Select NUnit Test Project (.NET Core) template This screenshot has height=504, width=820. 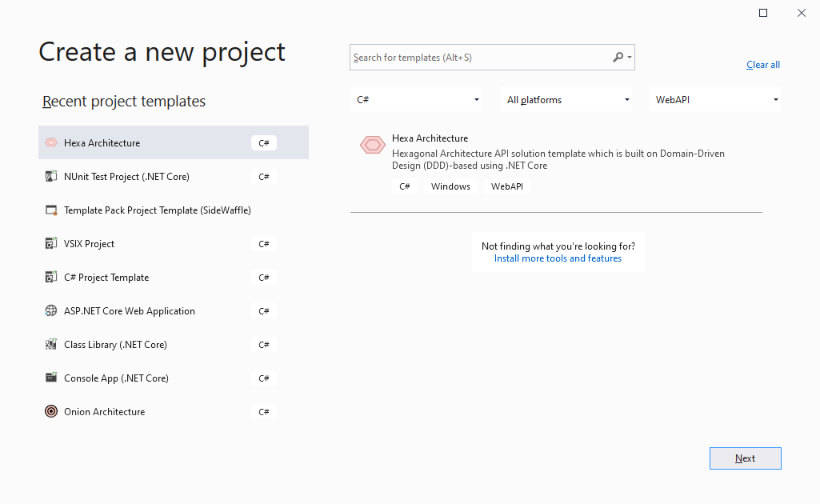(x=174, y=176)
